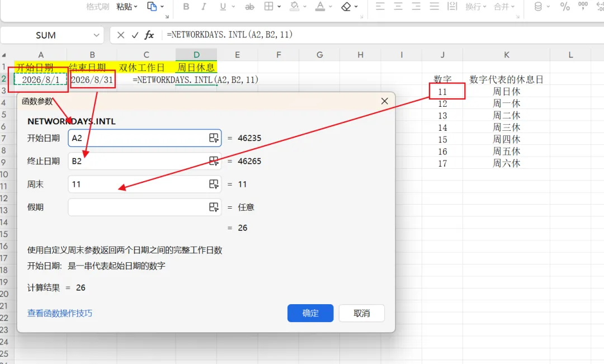Click range selector icon for 终止日期
This screenshot has width=604, height=364.
214,161
